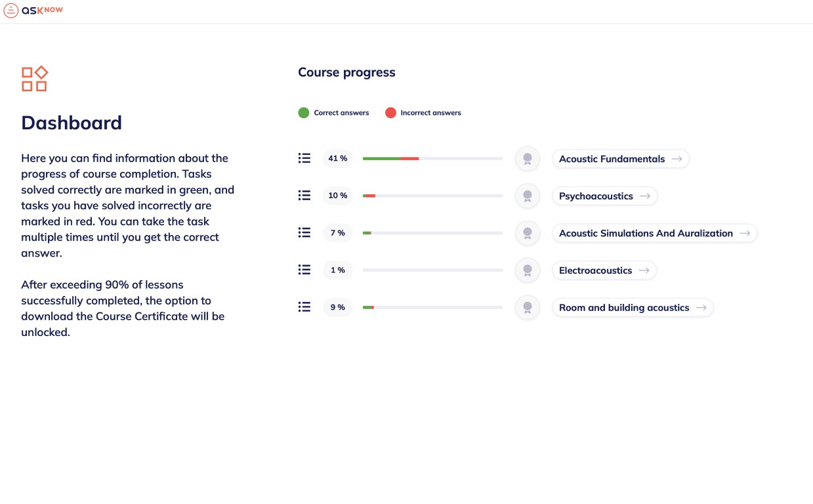Open the Acoustic Fundamentals course

621,159
